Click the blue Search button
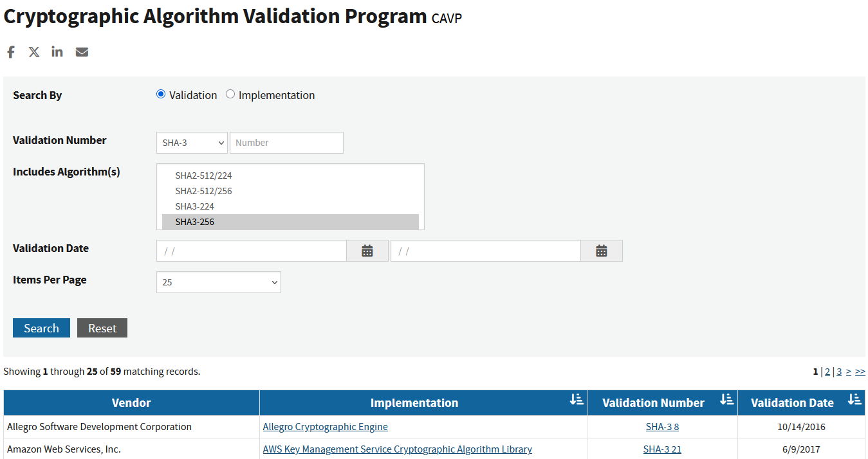Viewport: 868px width, 459px height. (41, 328)
